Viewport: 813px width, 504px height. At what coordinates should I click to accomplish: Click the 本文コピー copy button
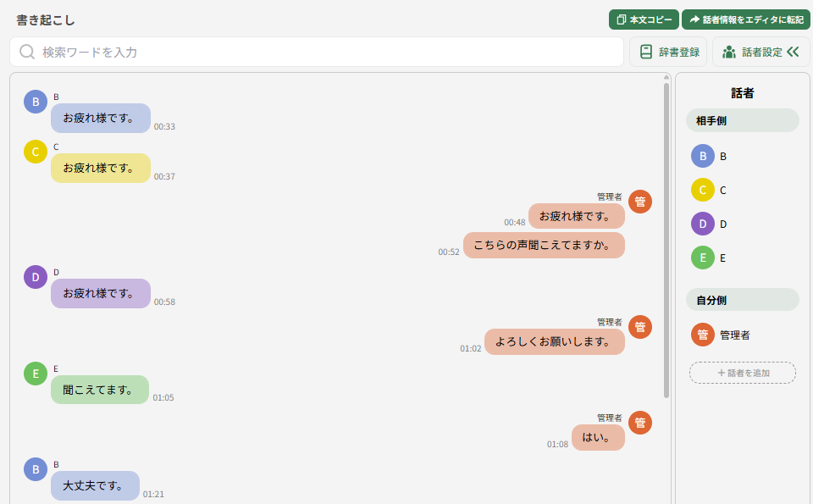tap(644, 19)
